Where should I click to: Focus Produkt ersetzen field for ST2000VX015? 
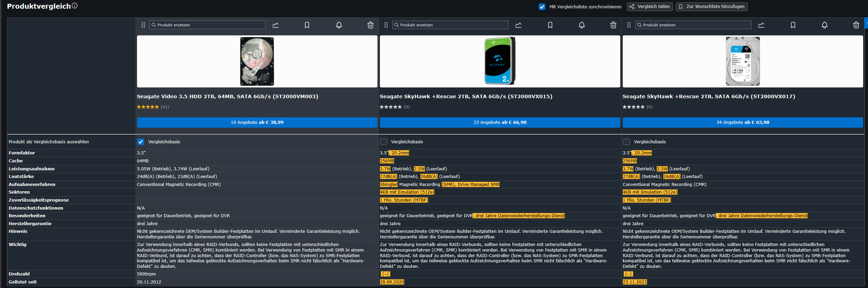[450, 25]
